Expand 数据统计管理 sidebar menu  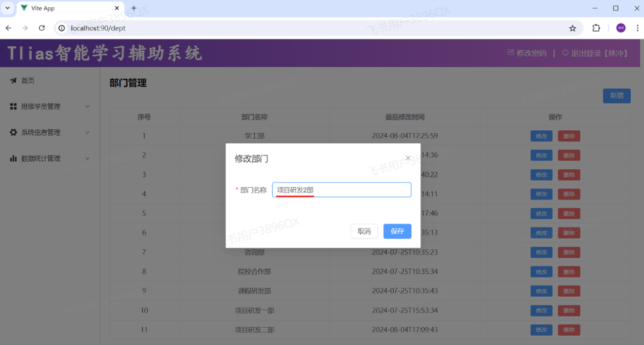(x=50, y=159)
